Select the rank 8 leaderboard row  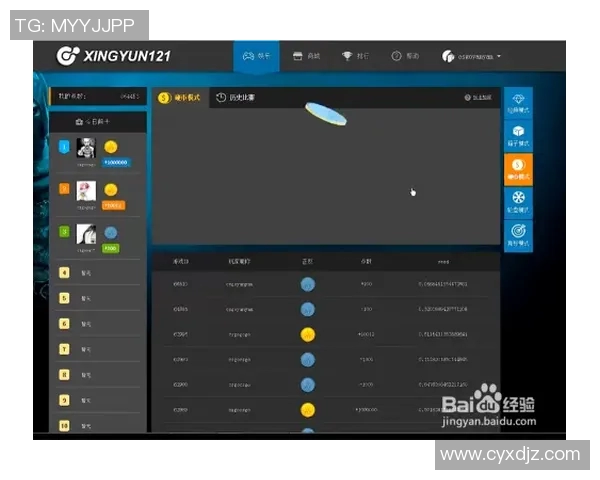[98, 375]
